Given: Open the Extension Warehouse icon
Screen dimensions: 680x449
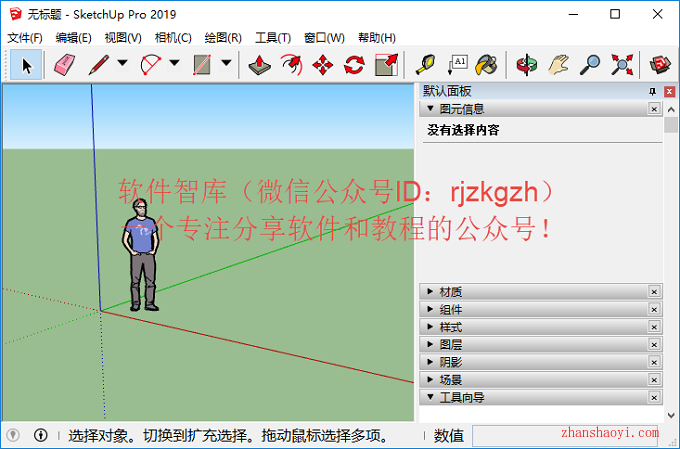Looking at the screenshot, I should (x=660, y=65).
